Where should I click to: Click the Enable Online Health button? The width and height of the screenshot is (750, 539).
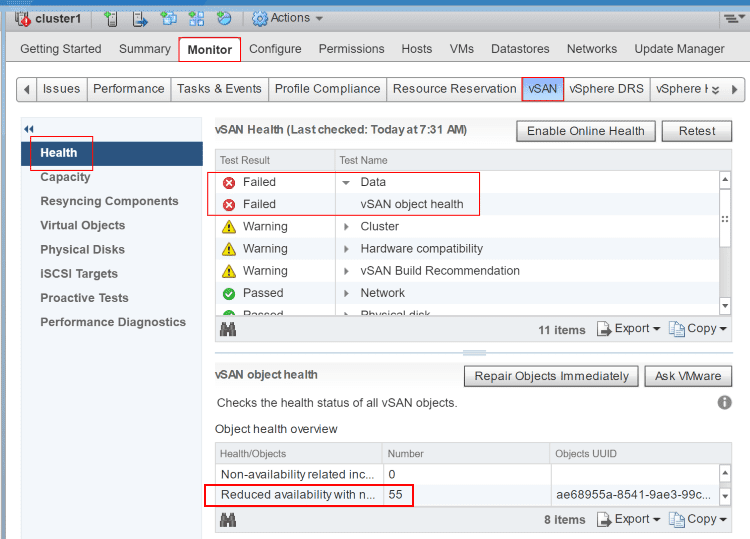585,131
